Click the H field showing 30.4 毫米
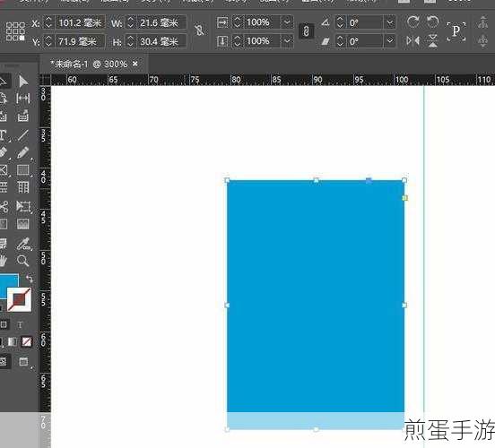The height and width of the screenshot is (448, 495). click(161, 41)
